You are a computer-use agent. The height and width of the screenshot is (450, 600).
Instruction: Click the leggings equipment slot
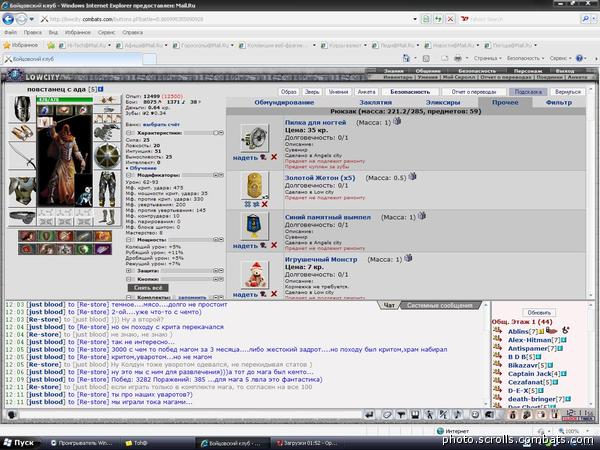coord(107,190)
